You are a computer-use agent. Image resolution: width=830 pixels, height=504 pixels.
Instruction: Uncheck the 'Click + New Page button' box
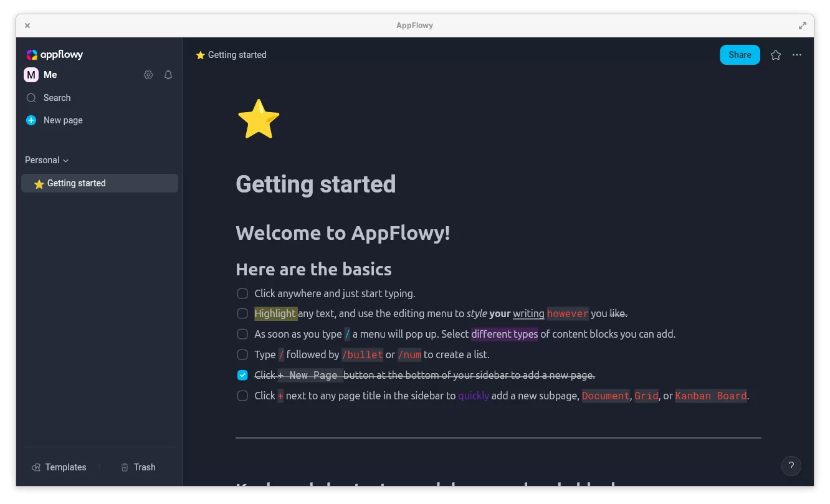[x=242, y=375]
